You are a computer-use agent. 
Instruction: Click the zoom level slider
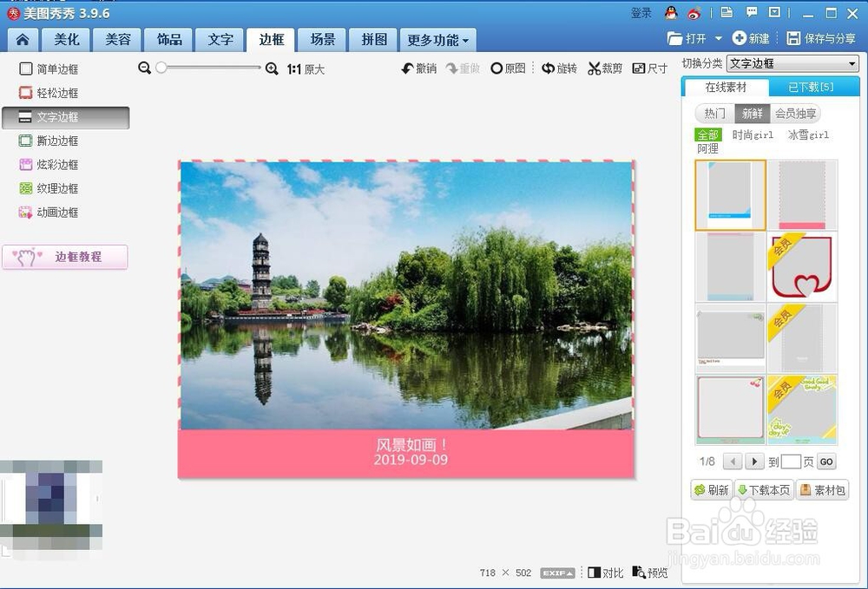click(x=161, y=68)
